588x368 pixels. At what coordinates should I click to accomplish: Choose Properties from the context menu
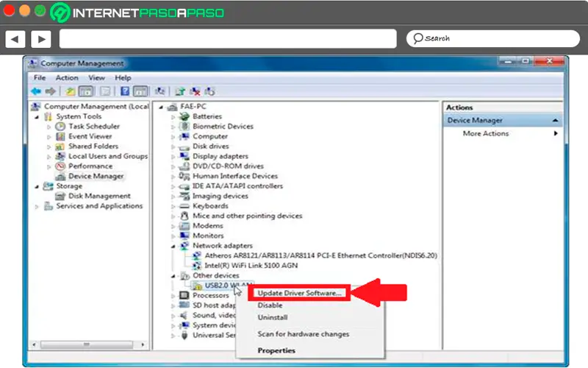pos(276,350)
